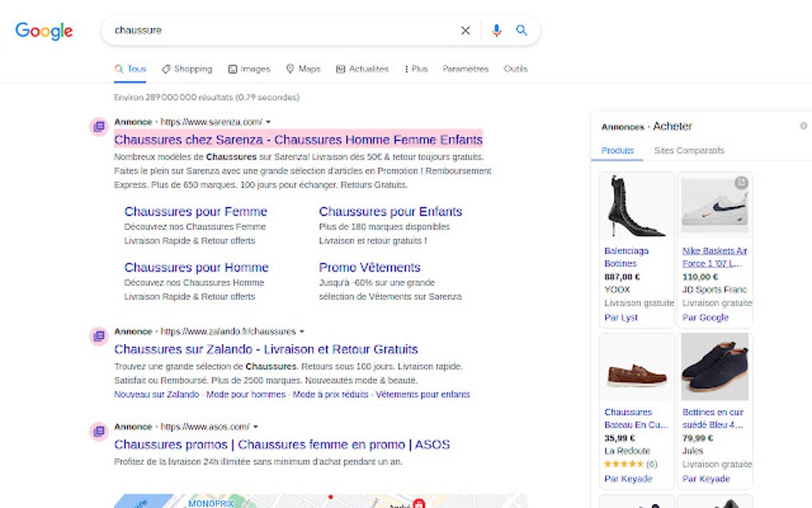Click expand icon on Nike sneaker image
The image size is (812, 508).
tap(741, 182)
